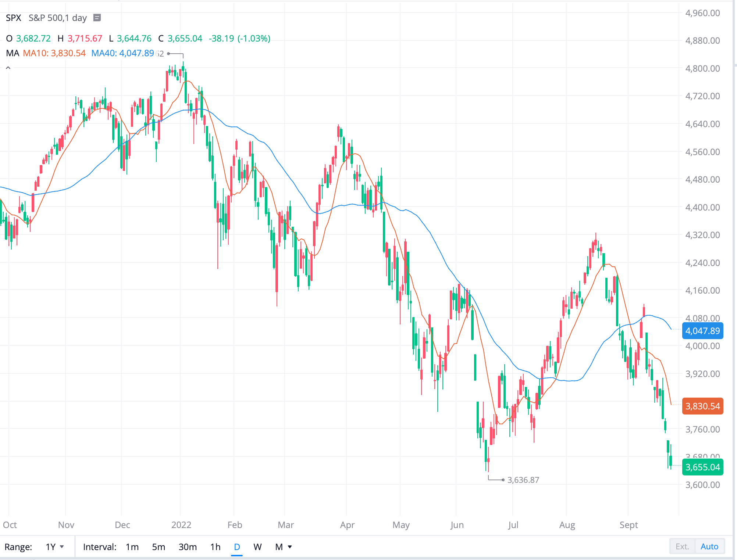Select the Daily (D) interval

(x=237, y=547)
